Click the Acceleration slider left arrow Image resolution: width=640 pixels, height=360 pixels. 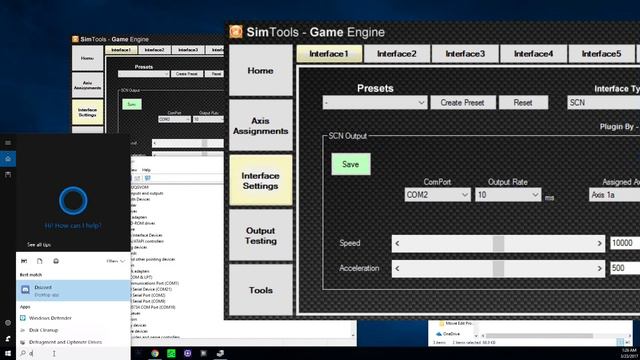tap(397, 269)
